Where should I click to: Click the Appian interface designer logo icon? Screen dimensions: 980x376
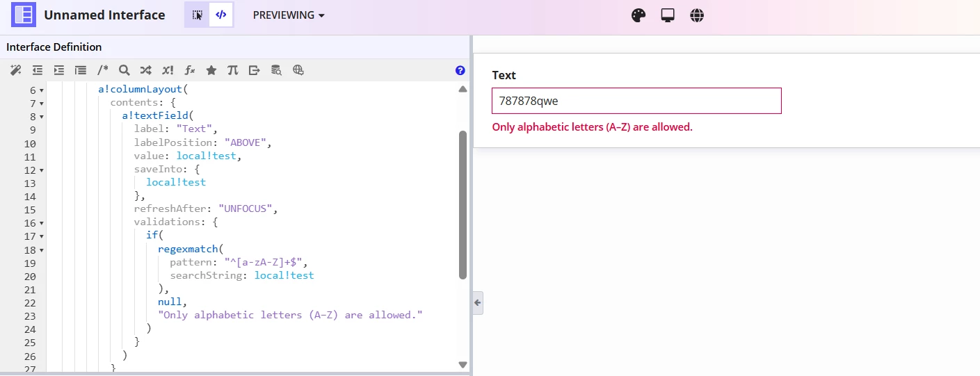click(23, 15)
